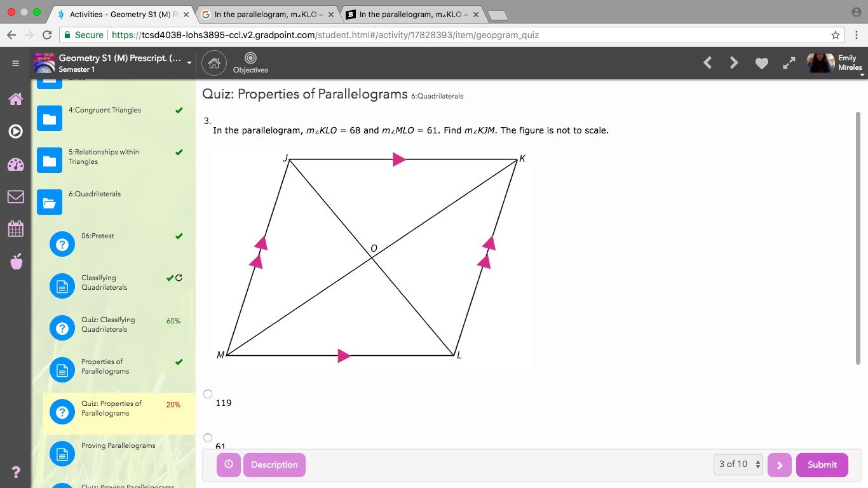Image resolution: width=868 pixels, height=488 pixels.
Task: Click the Secure site info badge
Action: click(83, 35)
